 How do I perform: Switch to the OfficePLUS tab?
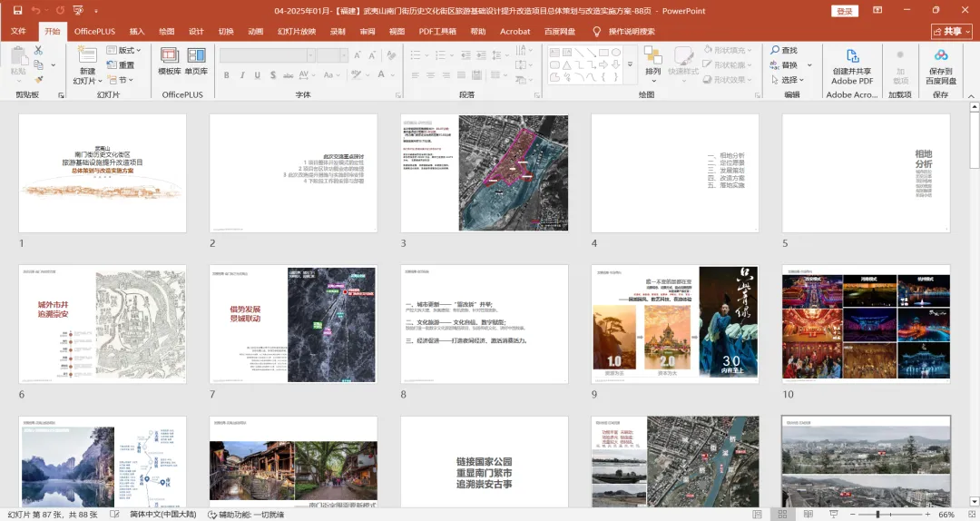click(x=95, y=31)
